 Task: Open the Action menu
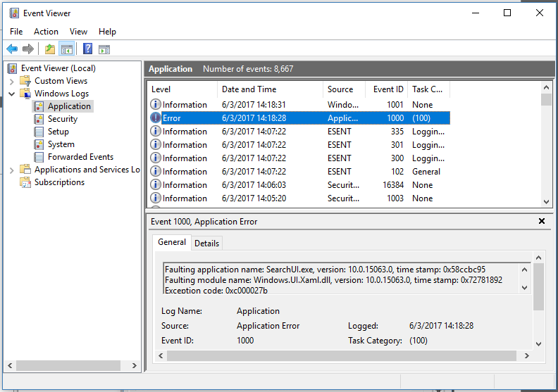click(46, 32)
